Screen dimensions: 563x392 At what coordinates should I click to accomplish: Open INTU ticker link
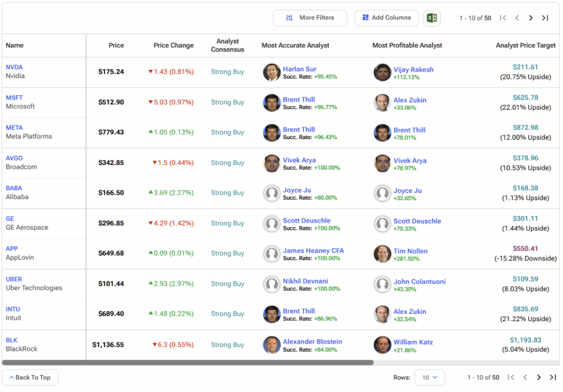(13, 309)
